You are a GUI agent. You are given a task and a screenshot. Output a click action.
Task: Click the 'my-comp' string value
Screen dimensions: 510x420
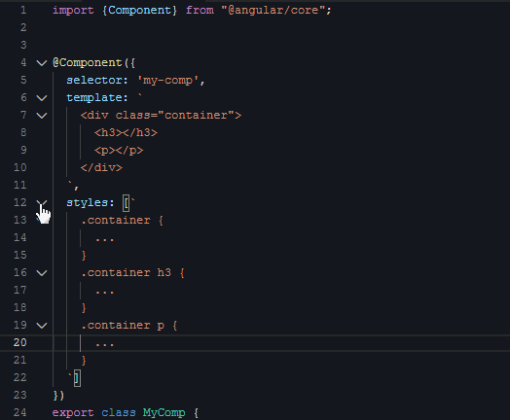tap(167, 81)
